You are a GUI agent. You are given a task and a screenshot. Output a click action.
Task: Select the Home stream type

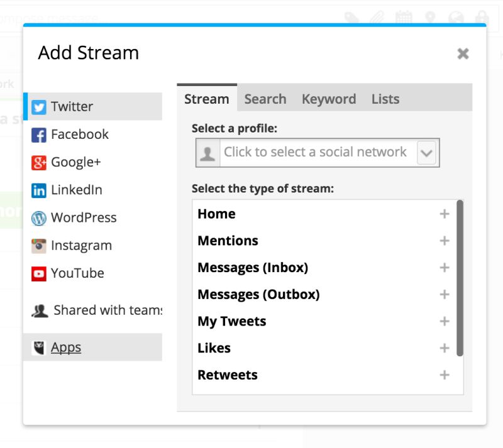click(324, 214)
